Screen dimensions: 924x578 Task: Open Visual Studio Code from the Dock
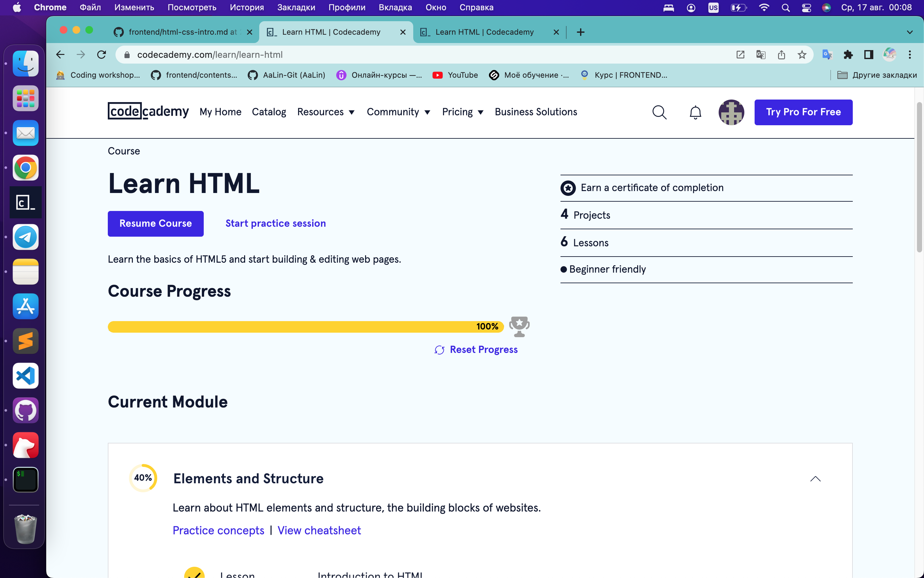[26, 376]
